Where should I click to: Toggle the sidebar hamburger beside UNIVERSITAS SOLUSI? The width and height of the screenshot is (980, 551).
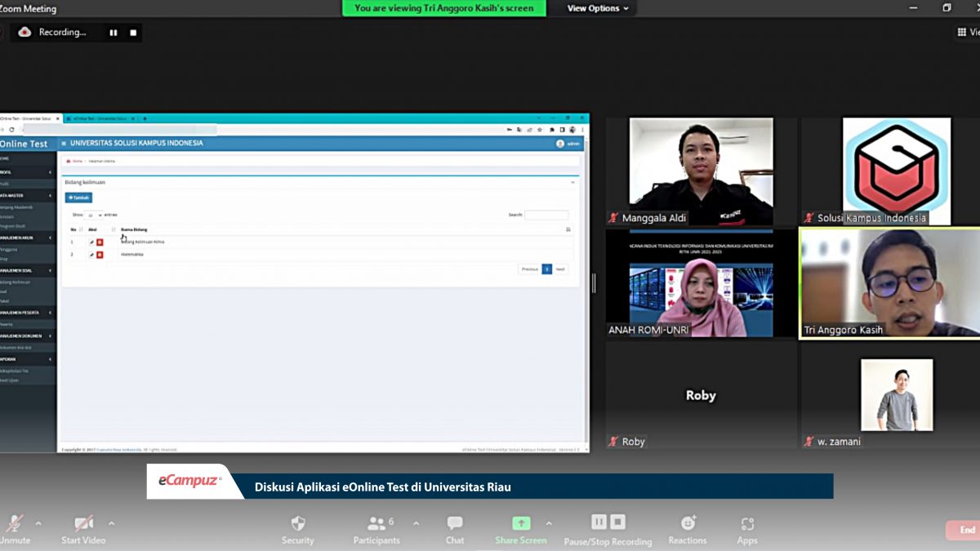tap(64, 144)
